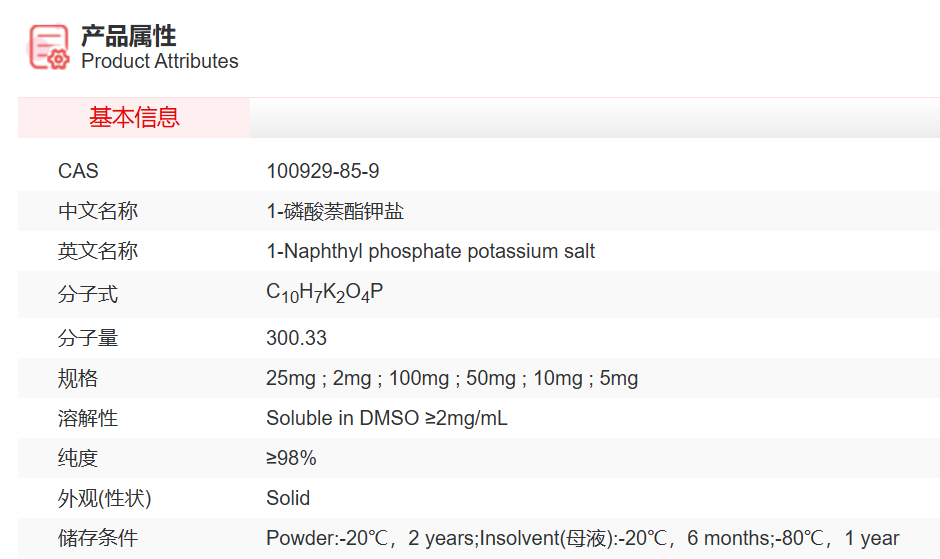This screenshot has width=940, height=559.
Task: Click 1-Naphthyl phosphate potassium salt text
Action: [430, 251]
